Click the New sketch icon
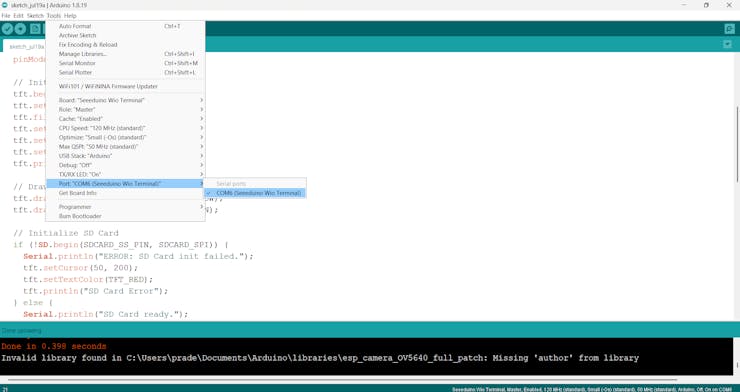The height and width of the screenshot is (392, 740). click(x=35, y=29)
